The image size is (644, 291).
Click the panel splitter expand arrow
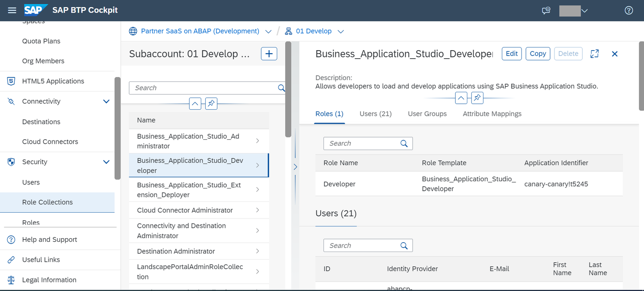(x=295, y=167)
